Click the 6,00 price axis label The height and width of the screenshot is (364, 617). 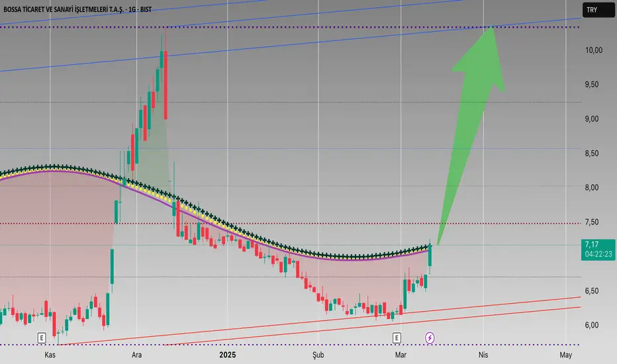[592, 325]
